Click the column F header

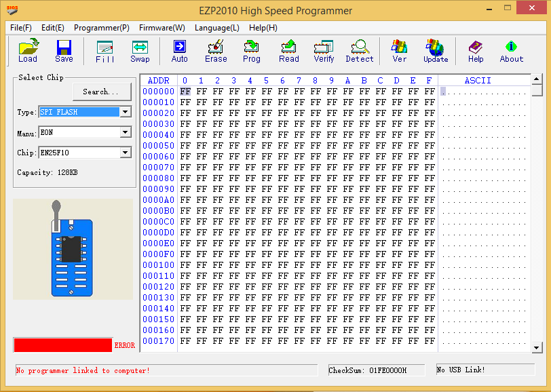(x=429, y=81)
